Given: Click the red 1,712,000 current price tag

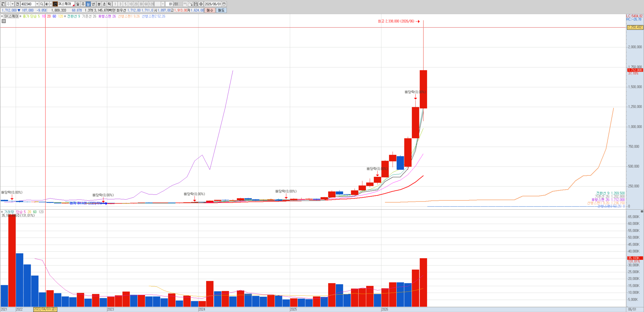Looking at the screenshot, I should coord(635,70).
